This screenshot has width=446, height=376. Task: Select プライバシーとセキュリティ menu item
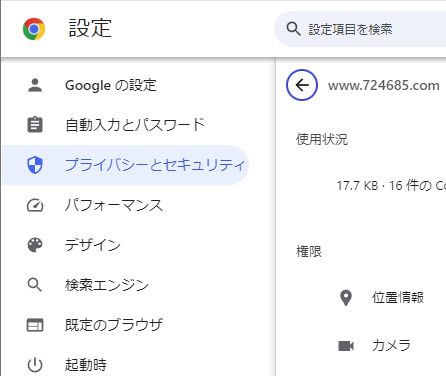(125, 165)
